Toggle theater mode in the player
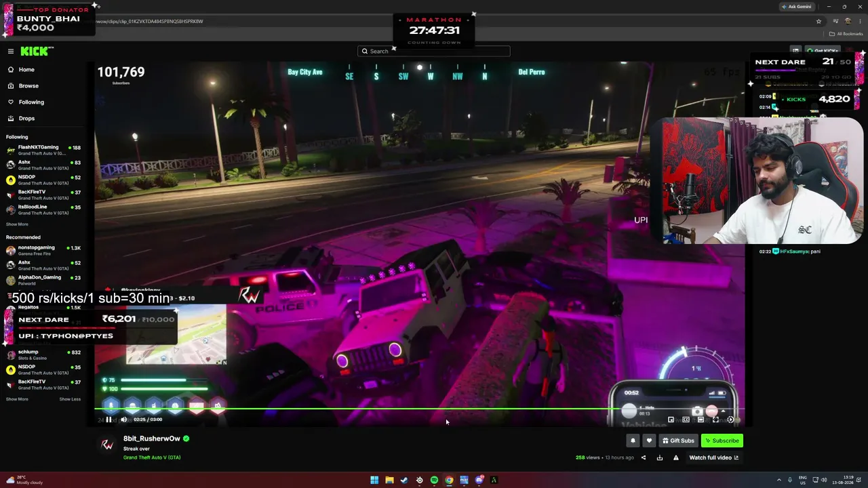 pyautogui.click(x=701, y=420)
